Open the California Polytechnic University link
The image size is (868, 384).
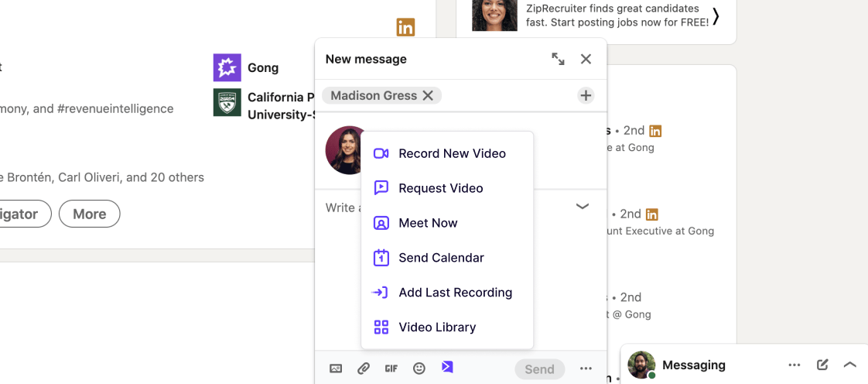pos(282,106)
